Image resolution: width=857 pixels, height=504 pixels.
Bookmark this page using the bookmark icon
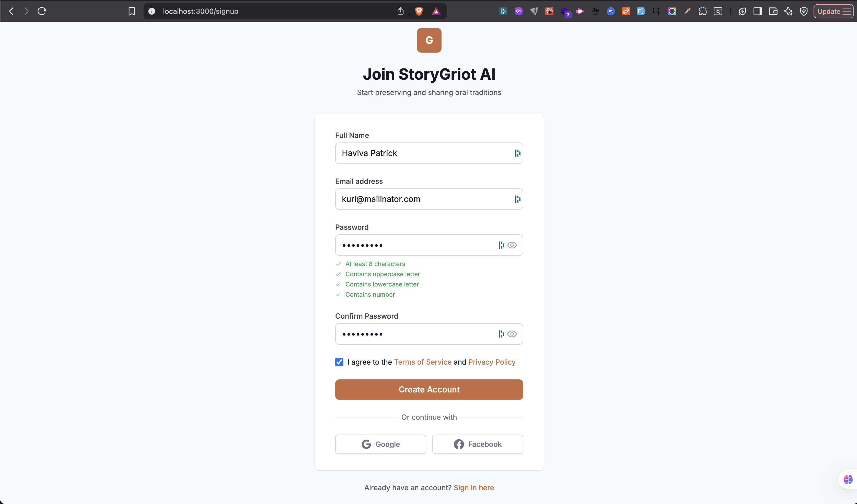tap(132, 11)
